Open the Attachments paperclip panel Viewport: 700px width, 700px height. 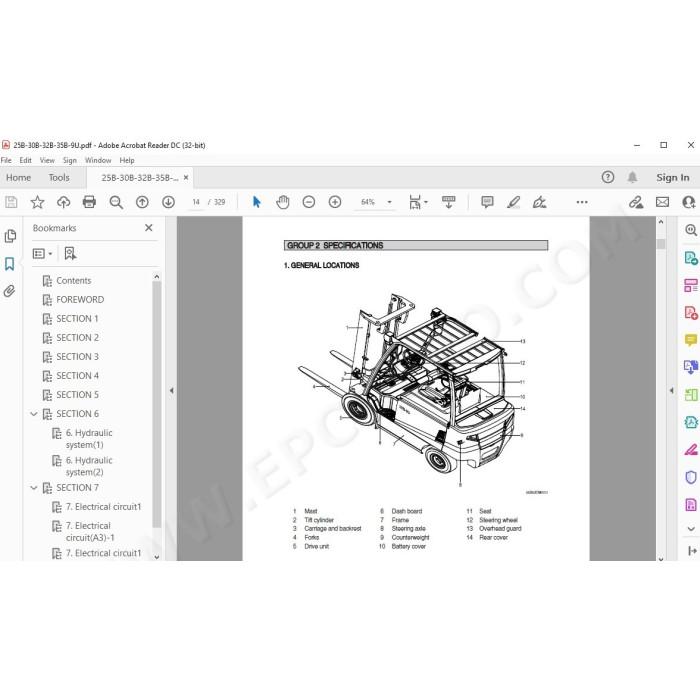pyautogui.click(x=9, y=291)
